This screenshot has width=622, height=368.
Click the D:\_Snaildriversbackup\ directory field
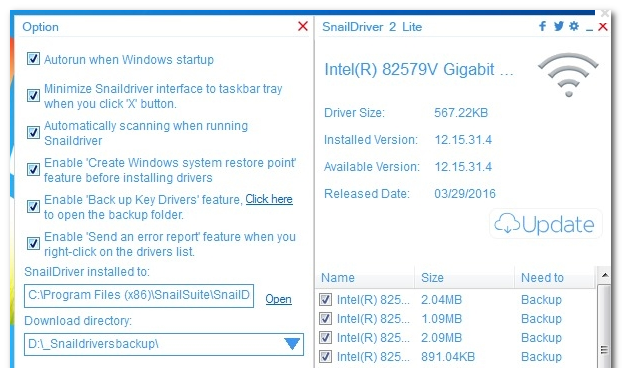[164, 344]
